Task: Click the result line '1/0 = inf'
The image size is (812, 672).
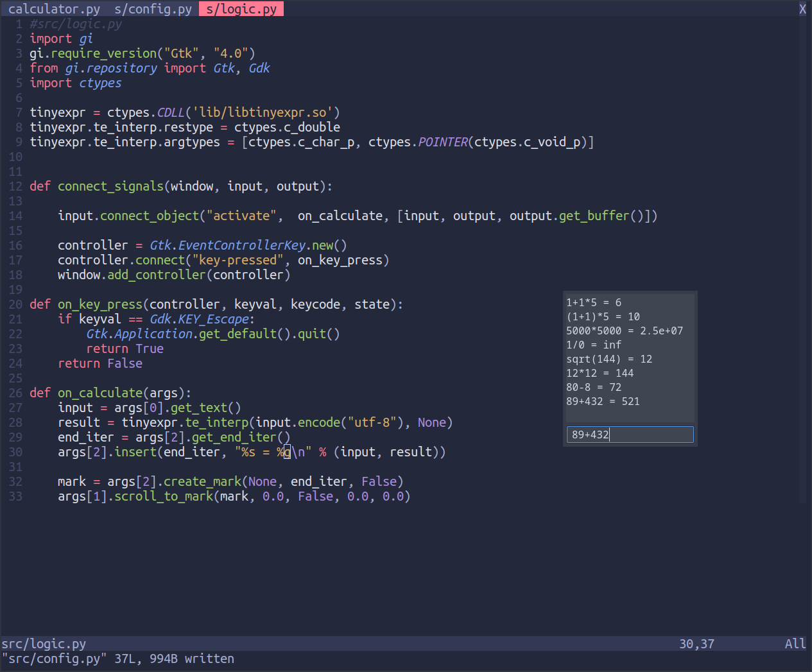Action: click(x=594, y=345)
